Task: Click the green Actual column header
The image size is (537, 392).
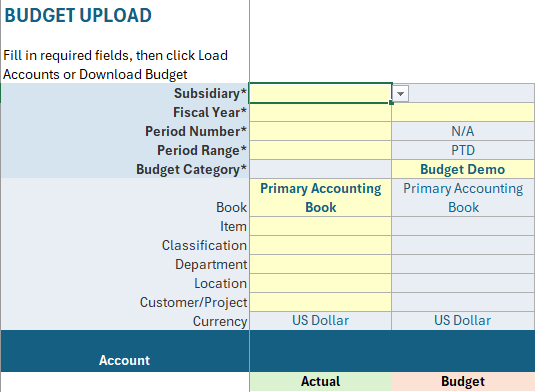Action: [x=321, y=382]
